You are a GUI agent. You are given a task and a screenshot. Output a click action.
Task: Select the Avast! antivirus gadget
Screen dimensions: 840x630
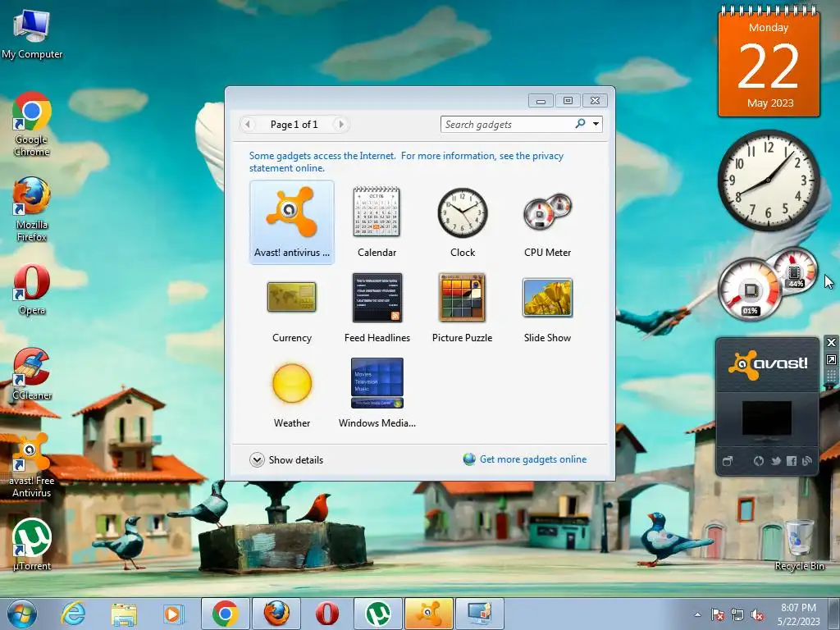tap(292, 221)
